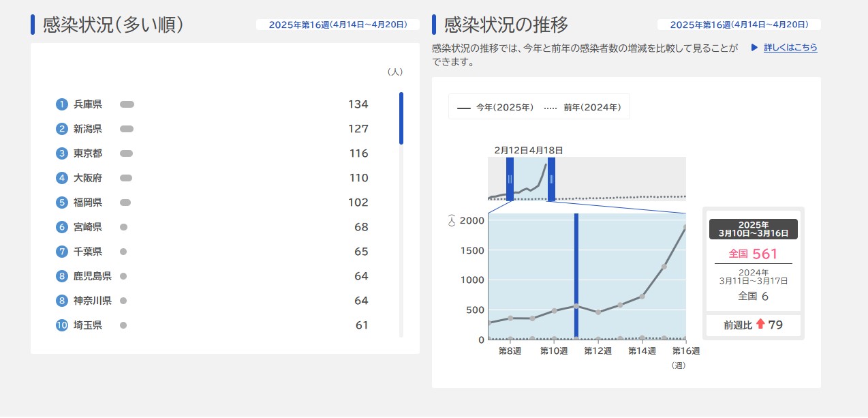Image resolution: width=868 pixels, height=418 pixels.
Task: Toggle the 今年(2025年) legend entry
Action: click(495, 107)
